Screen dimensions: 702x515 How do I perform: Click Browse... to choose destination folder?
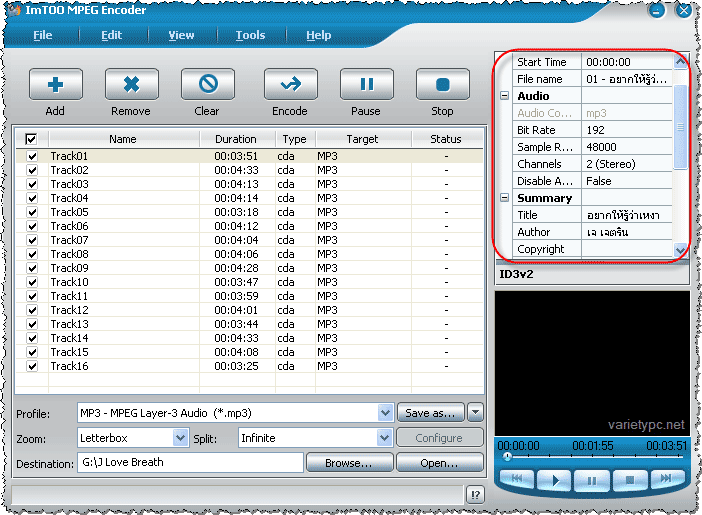point(349,463)
